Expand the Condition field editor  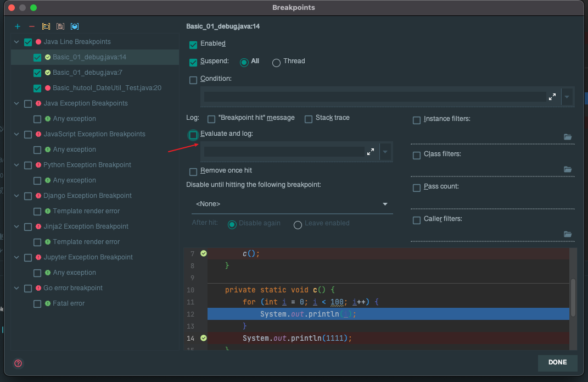552,97
